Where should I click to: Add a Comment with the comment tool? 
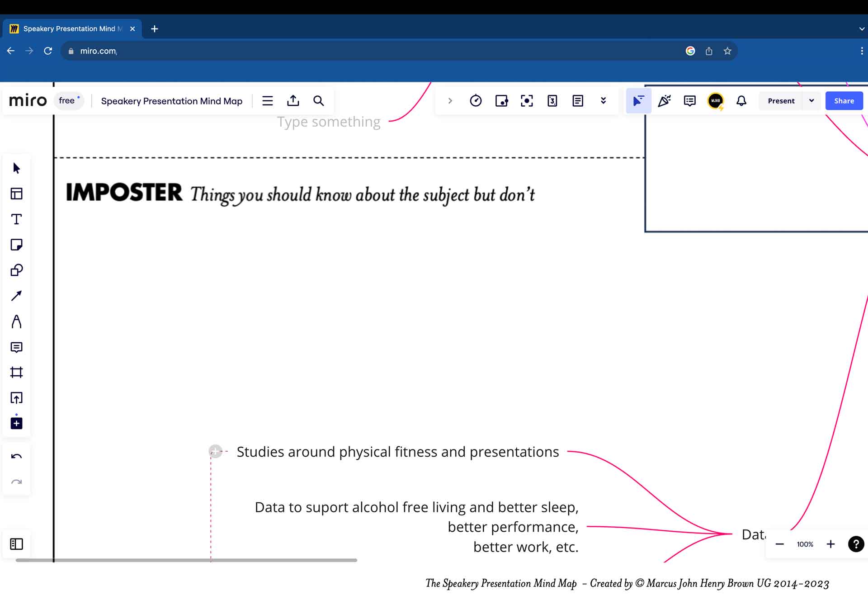(16, 347)
